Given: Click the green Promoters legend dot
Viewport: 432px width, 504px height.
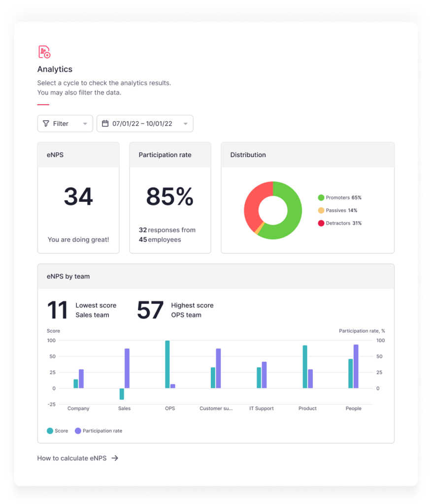Looking at the screenshot, I should [x=321, y=197].
